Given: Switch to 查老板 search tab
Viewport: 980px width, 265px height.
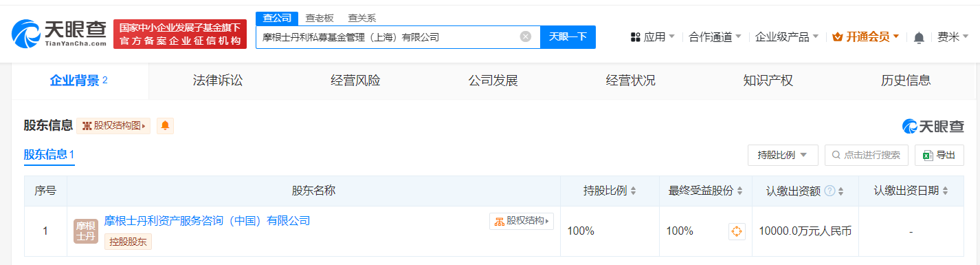Looking at the screenshot, I should [320, 18].
